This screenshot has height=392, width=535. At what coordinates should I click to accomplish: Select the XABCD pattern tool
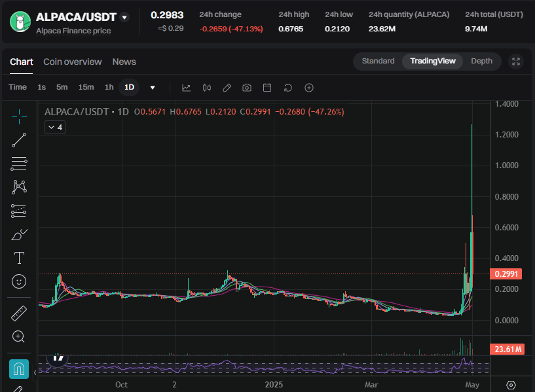19,187
